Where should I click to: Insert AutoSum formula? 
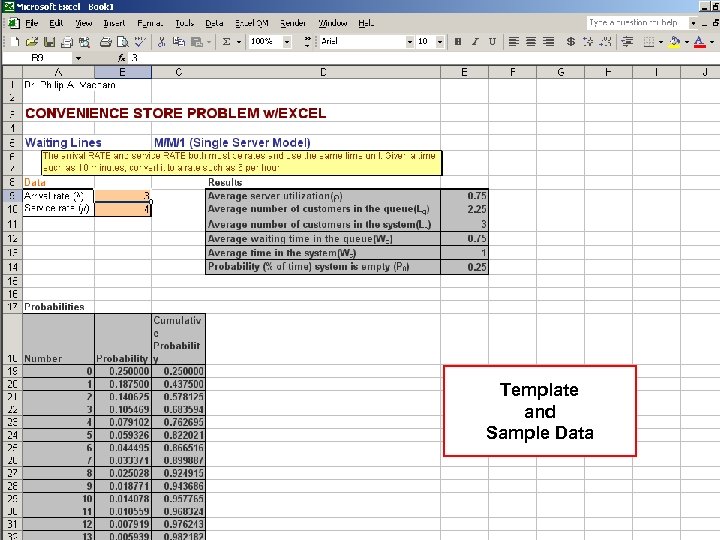point(226,42)
